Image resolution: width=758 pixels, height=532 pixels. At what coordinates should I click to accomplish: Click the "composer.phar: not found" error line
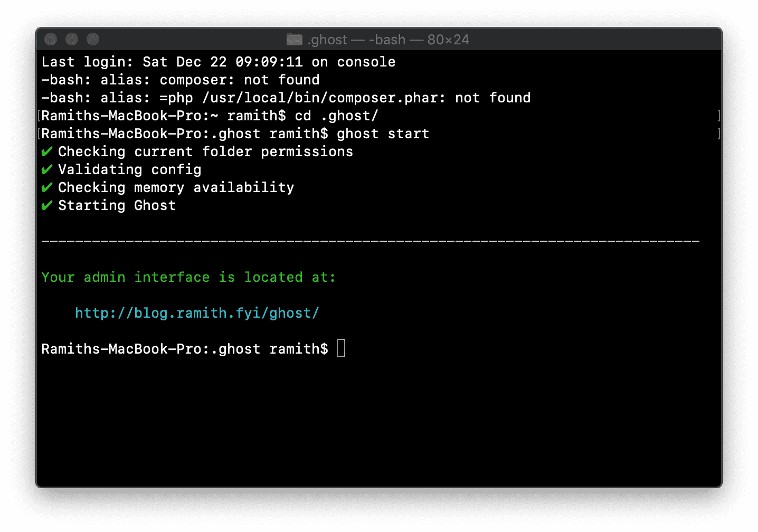click(286, 98)
